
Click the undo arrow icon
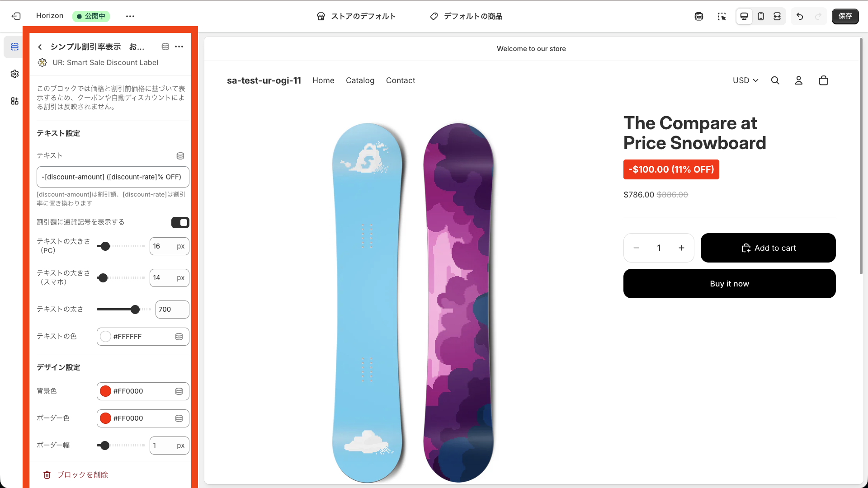(800, 16)
